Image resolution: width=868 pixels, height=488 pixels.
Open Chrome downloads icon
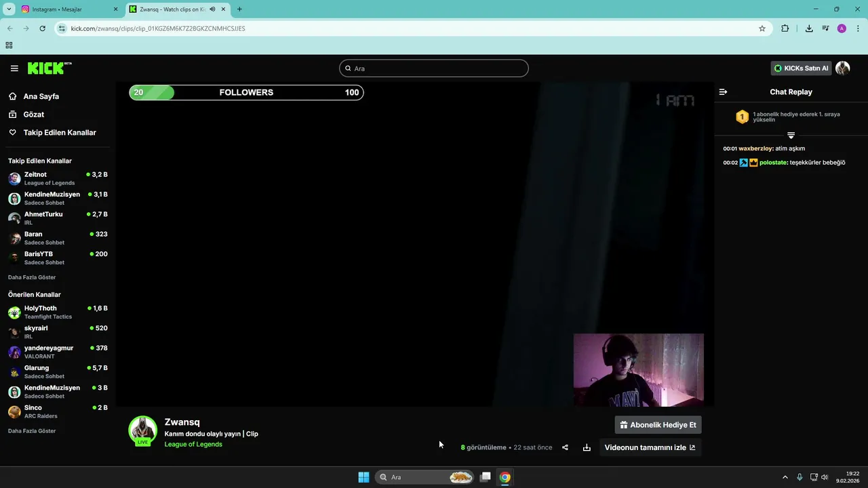(x=809, y=28)
